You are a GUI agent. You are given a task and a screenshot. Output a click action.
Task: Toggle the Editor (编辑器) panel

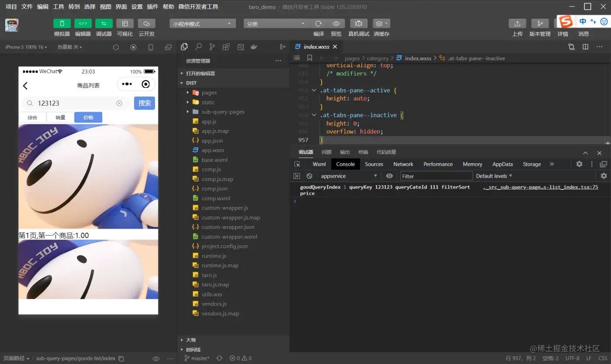pyautogui.click(x=83, y=24)
